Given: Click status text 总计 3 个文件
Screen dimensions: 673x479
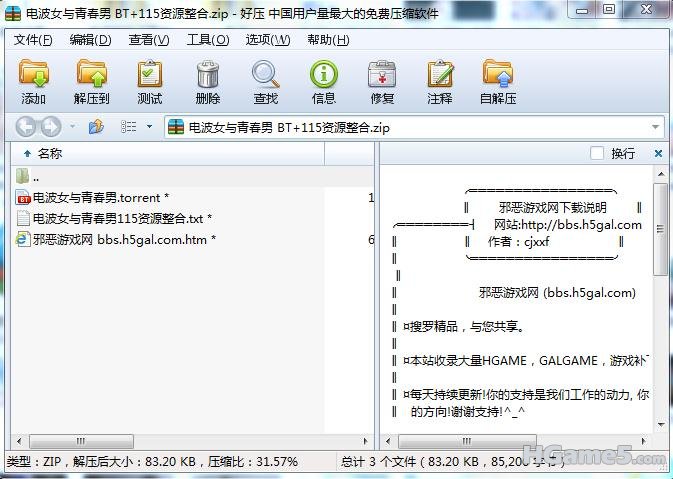Looking at the screenshot, I should point(379,461).
